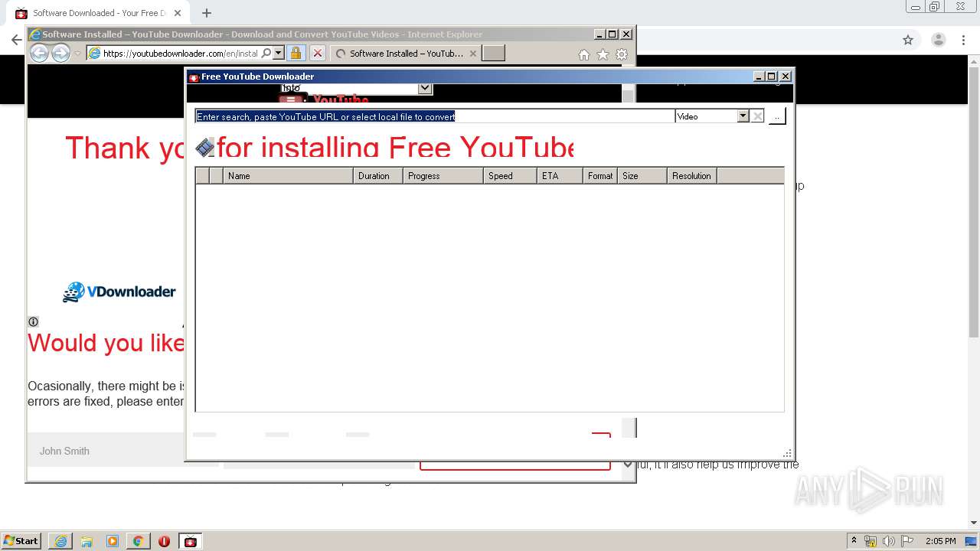980x551 pixels.
Task: Click the Format column header
Action: coord(600,176)
